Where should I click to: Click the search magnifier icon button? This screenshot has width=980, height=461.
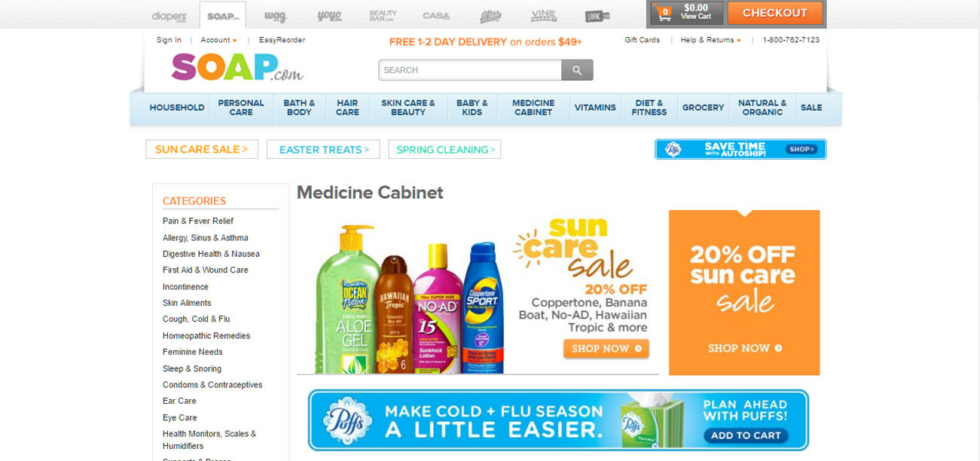(x=577, y=70)
